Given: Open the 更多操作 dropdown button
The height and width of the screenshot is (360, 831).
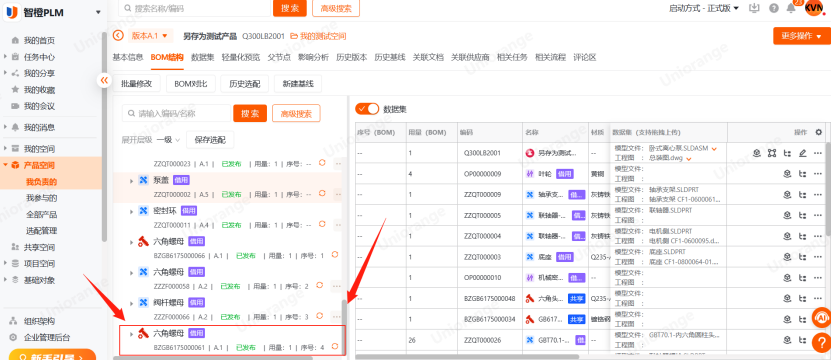Looking at the screenshot, I should click(x=801, y=36).
